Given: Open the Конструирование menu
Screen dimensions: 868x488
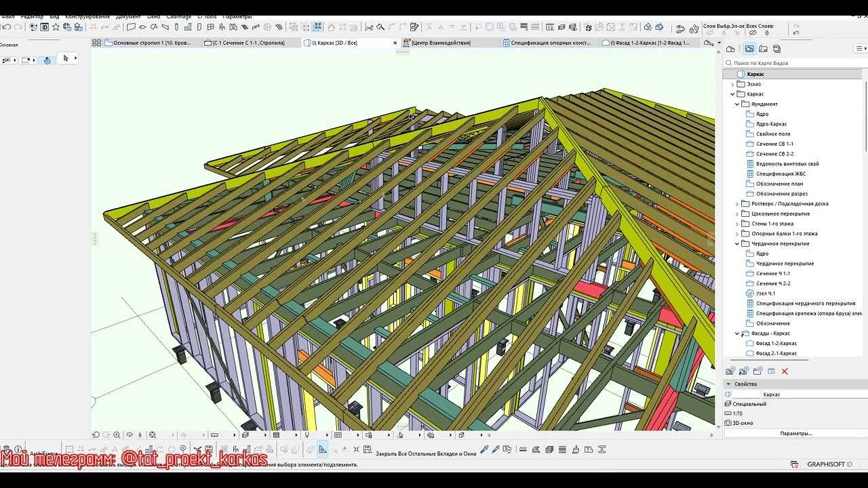Looking at the screenshot, I should click(x=87, y=16).
